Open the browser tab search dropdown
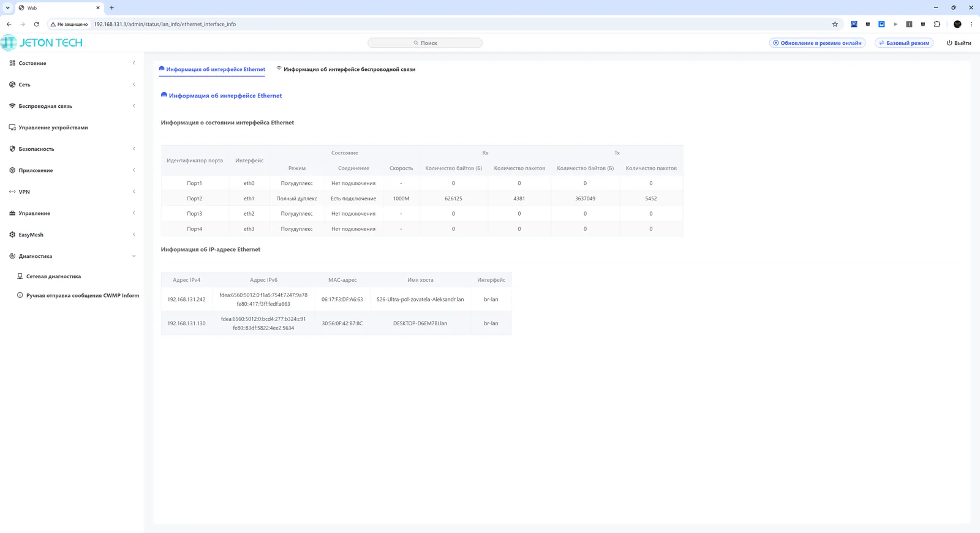The image size is (980, 533). point(7,8)
